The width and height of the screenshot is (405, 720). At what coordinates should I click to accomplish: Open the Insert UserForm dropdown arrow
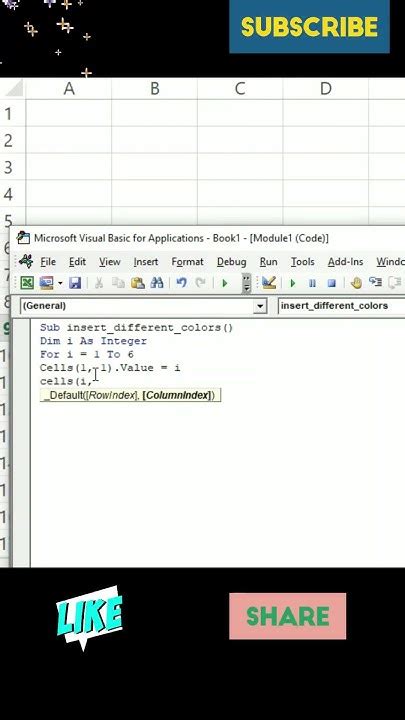(60, 283)
